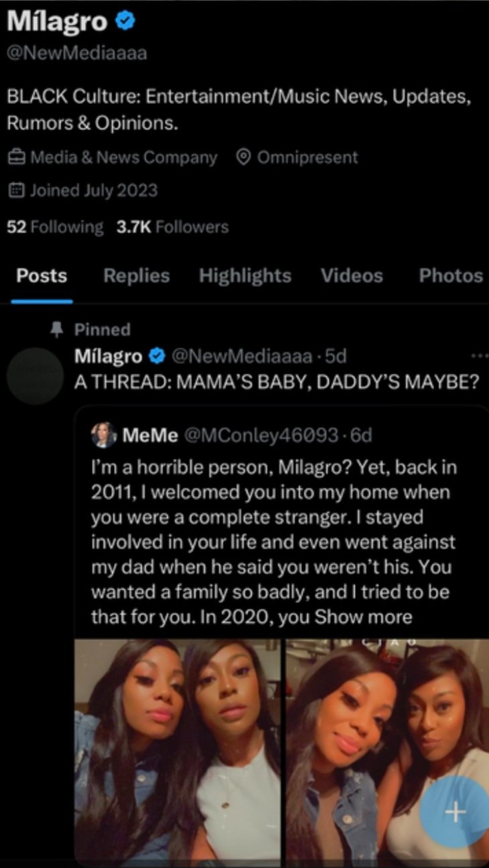The image size is (489, 868).
Task: Click the pin icon above the post
Action: [56, 329]
